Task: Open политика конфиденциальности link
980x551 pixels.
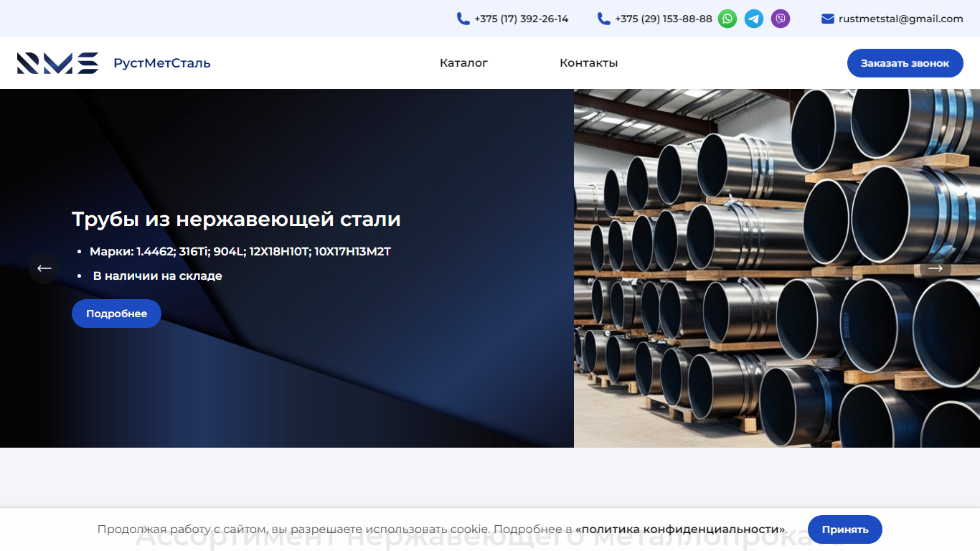Action: [x=680, y=529]
